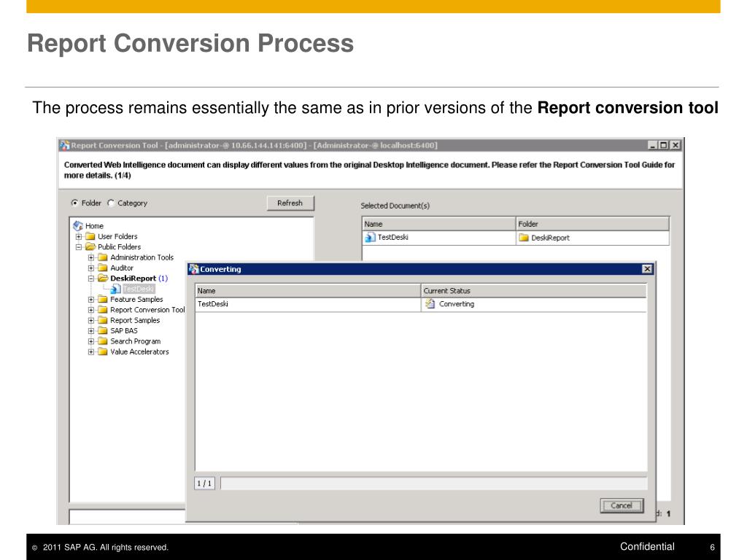This screenshot has height=560, width=747.
Task: Click the conversion progress bar
Action: tap(434, 483)
